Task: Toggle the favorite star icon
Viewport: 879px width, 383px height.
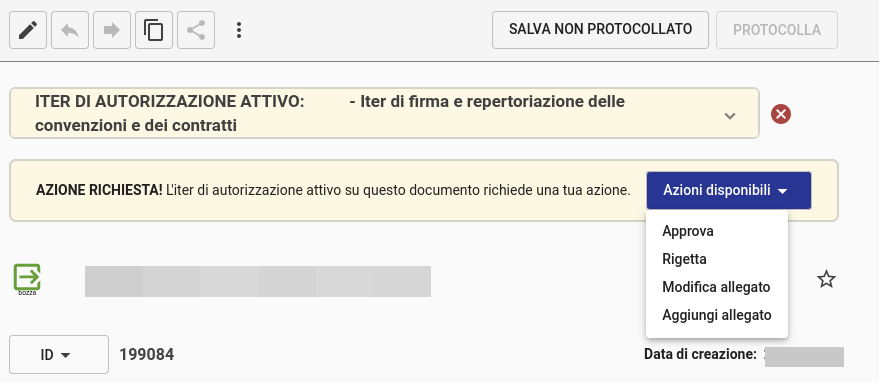Action: (x=826, y=279)
